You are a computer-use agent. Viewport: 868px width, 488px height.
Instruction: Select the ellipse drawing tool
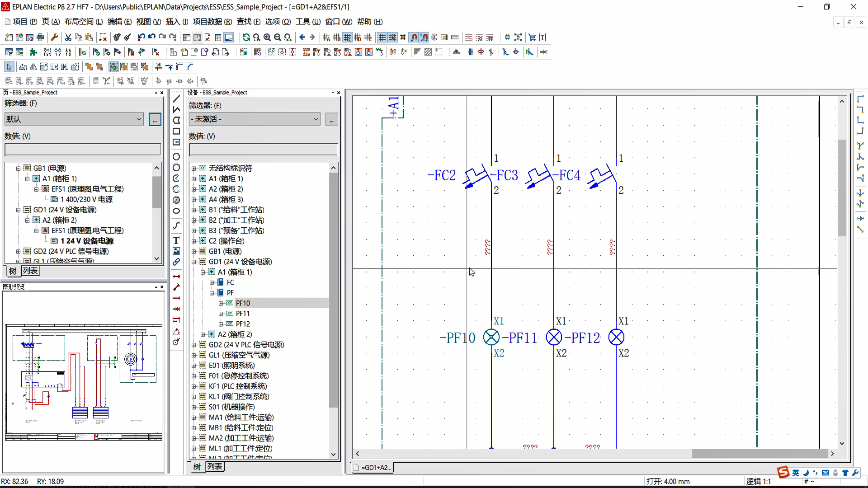pyautogui.click(x=176, y=211)
